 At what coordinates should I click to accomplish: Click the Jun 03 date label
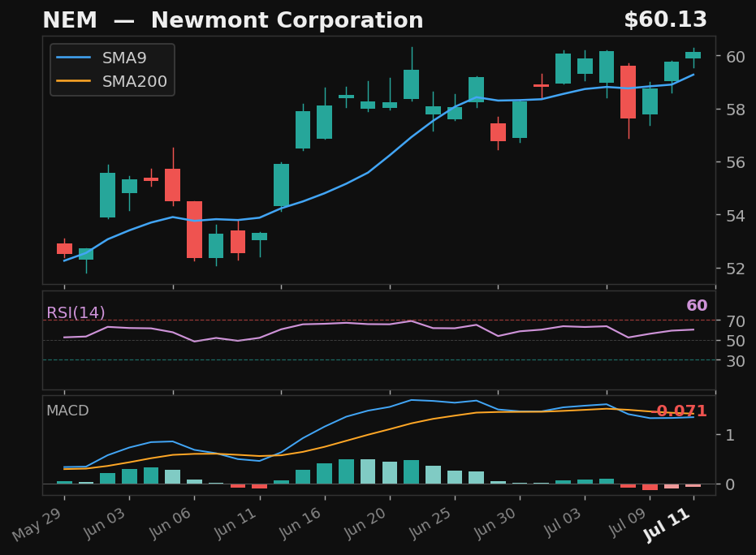click(104, 523)
